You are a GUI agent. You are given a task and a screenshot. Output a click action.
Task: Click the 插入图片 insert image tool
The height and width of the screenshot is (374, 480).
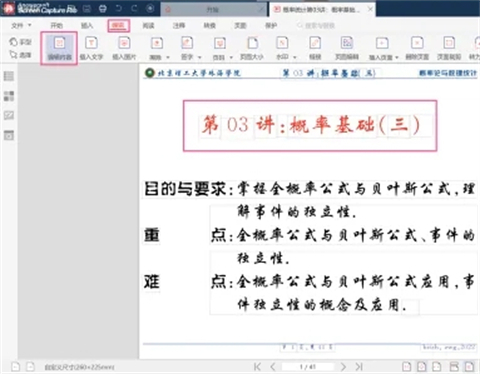tap(124, 48)
